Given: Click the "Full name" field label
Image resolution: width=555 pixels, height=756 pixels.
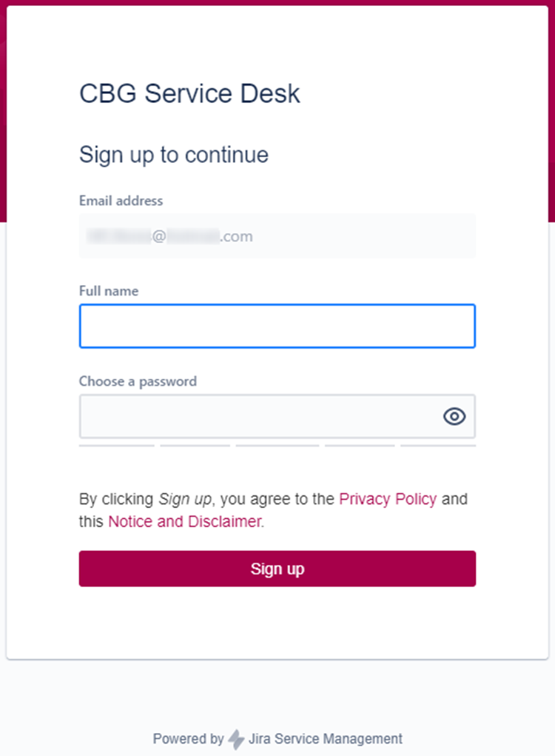Looking at the screenshot, I should click(109, 291).
